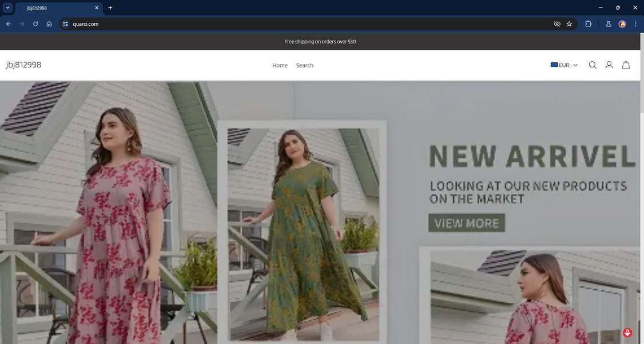Click the jbj812998 store logo
Viewport: 644px width, 344px height.
click(23, 65)
